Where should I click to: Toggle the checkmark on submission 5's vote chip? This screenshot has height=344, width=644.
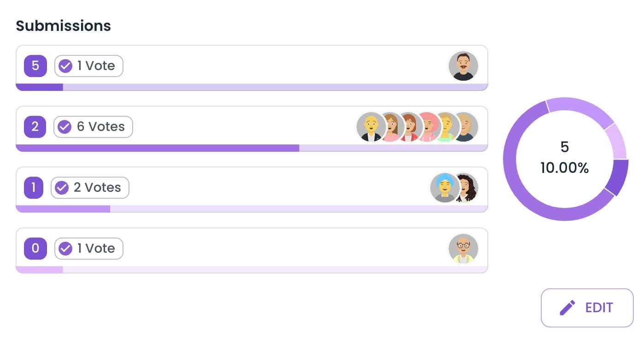click(x=65, y=66)
